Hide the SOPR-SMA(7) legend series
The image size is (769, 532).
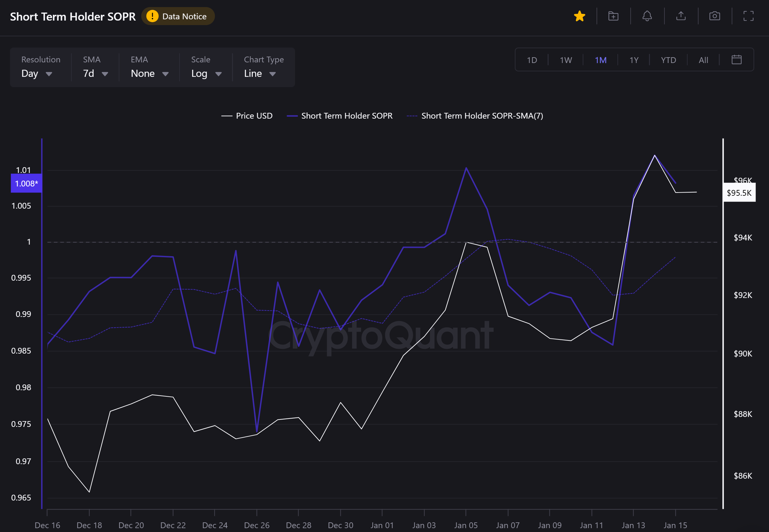(x=475, y=116)
